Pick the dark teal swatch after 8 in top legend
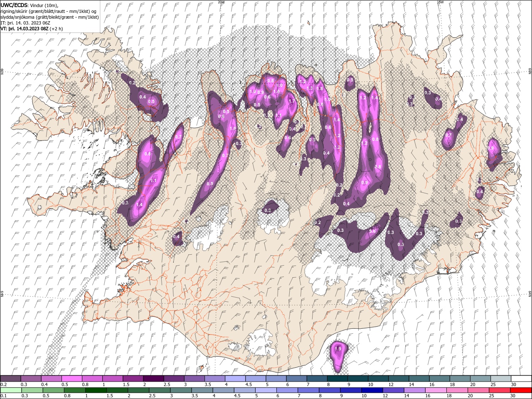This screenshot has width=532, height=399. pyautogui.click(x=337, y=378)
